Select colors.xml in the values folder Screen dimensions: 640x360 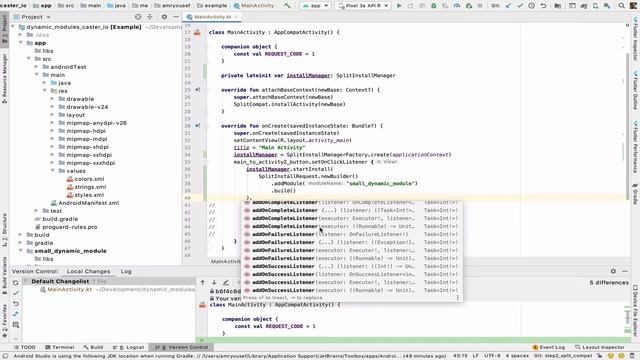pyautogui.click(x=85, y=179)
